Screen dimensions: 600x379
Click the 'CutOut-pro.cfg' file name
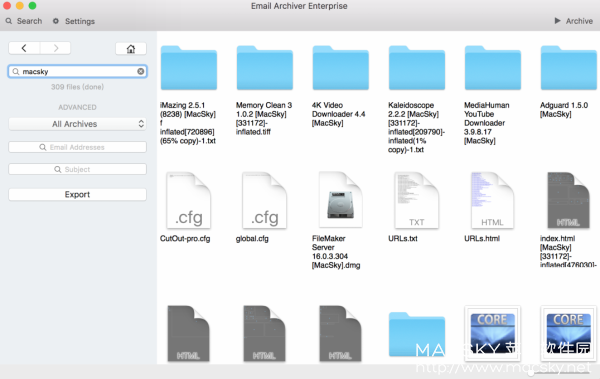(185, 239)
